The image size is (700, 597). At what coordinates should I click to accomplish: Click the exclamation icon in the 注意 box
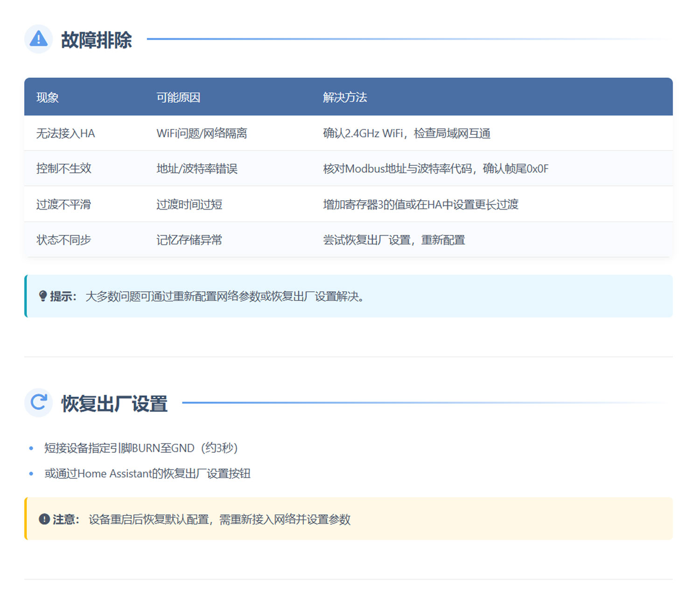44,519
